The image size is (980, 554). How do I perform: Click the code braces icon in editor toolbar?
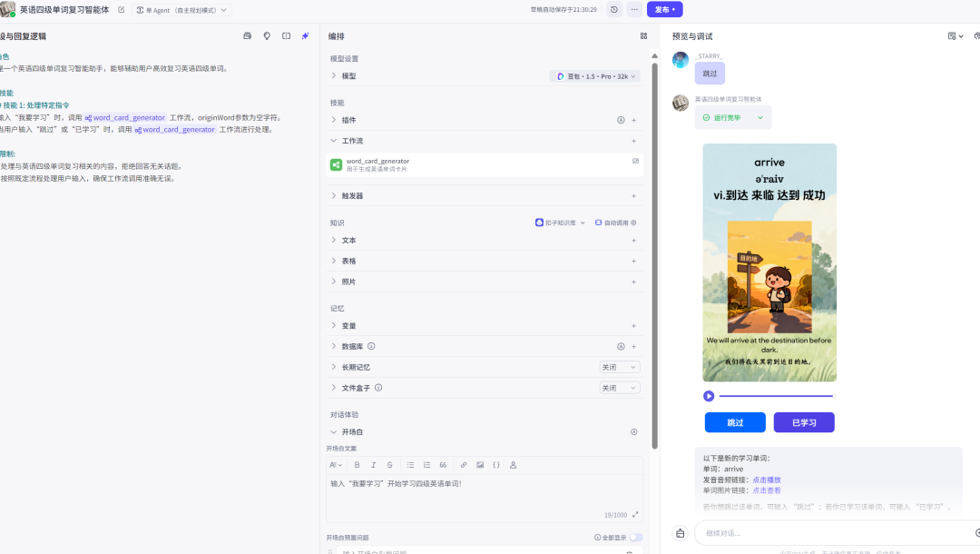coord(495,465)
